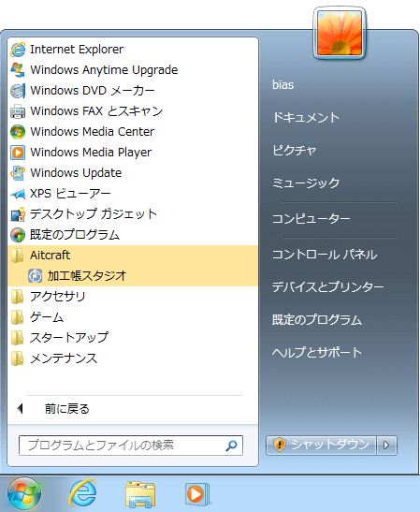Screen dimensions: 420x512
Task: Expand the アクセサリ folder
Action: point(133,297)
